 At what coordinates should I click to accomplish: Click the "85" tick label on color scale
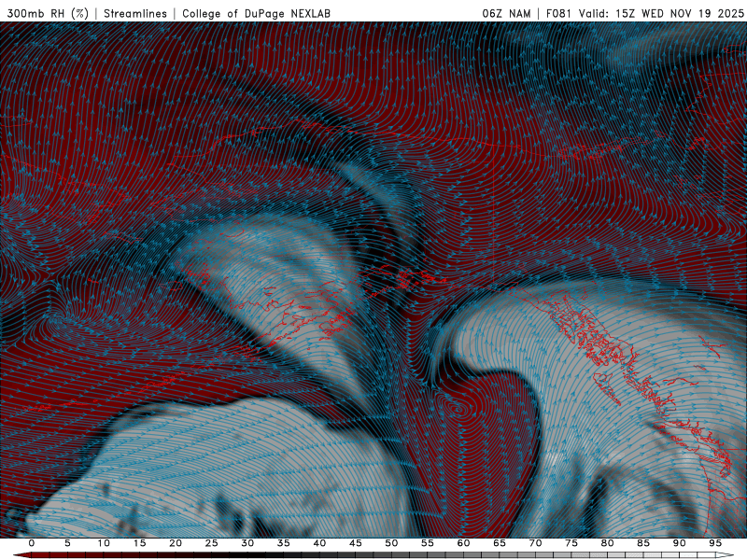[x=643, y=543]
